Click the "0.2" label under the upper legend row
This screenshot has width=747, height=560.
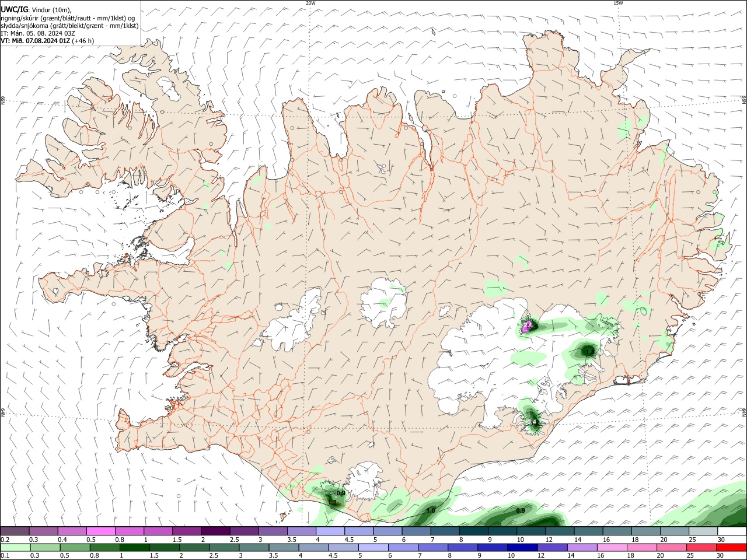[x=5, y=540]
